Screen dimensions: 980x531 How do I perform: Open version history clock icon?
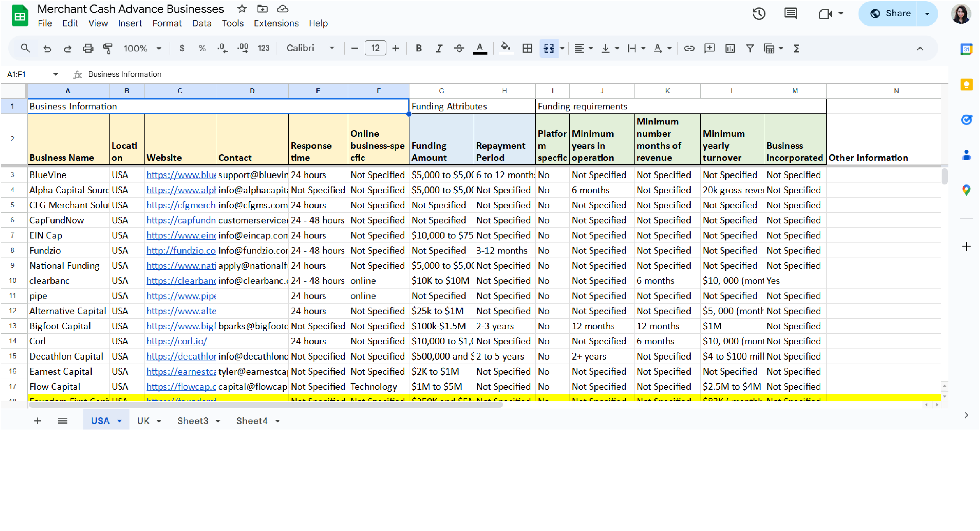pyautogui.click(x=759, y=14)
